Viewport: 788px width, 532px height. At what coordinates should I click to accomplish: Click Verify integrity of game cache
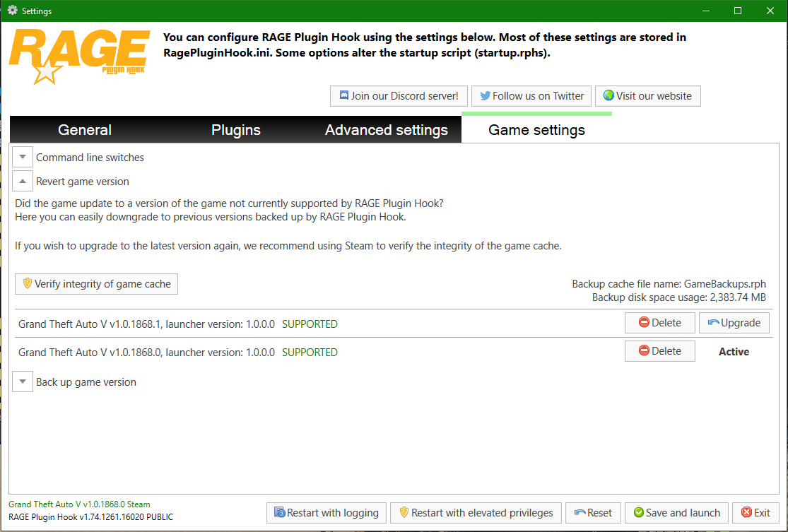click(x=97, y=284)
